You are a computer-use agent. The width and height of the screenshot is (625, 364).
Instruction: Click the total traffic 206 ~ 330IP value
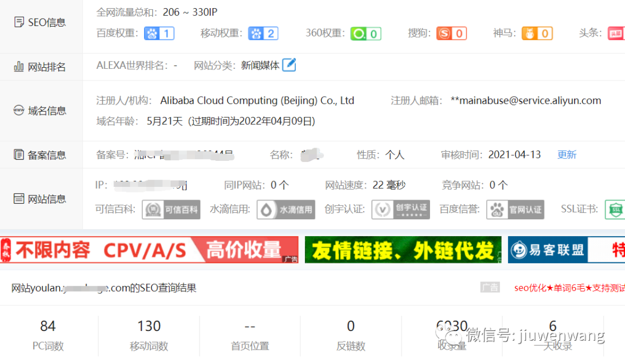(x=190, y=12)
